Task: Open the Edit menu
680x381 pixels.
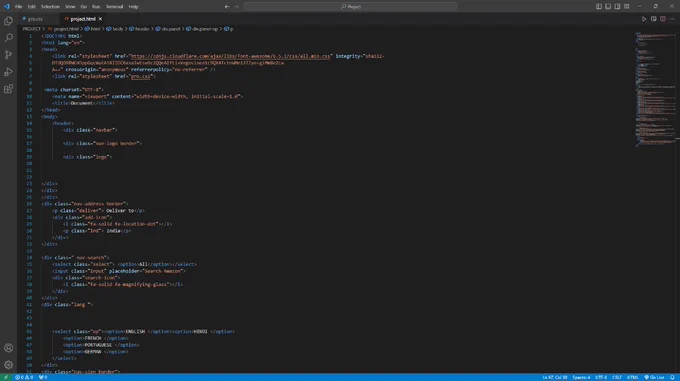Action: (32, 7)
